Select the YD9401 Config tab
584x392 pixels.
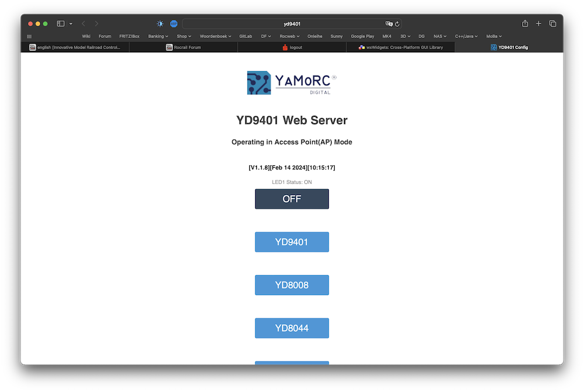pyautogui.click(x=509, y=47)
